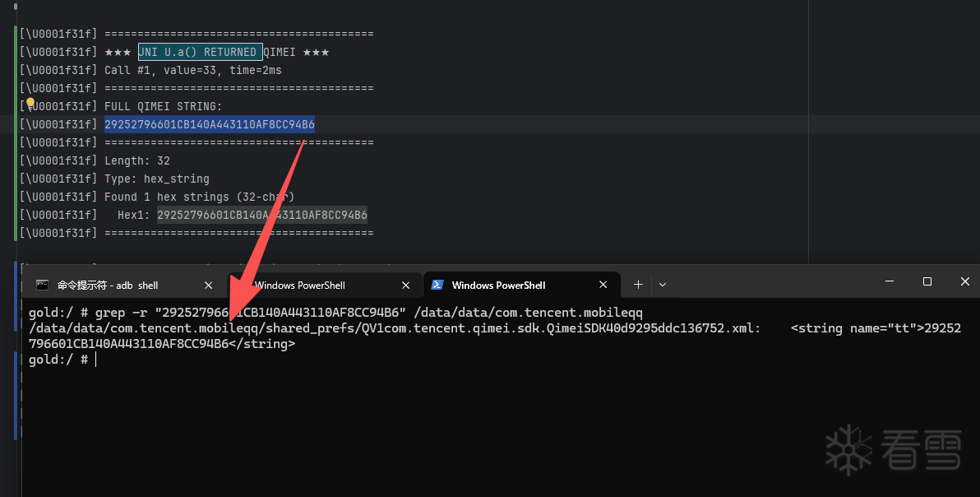Click the shared_prefs xml file path output
Screen dimensions: 980x497
pos(395,328)
